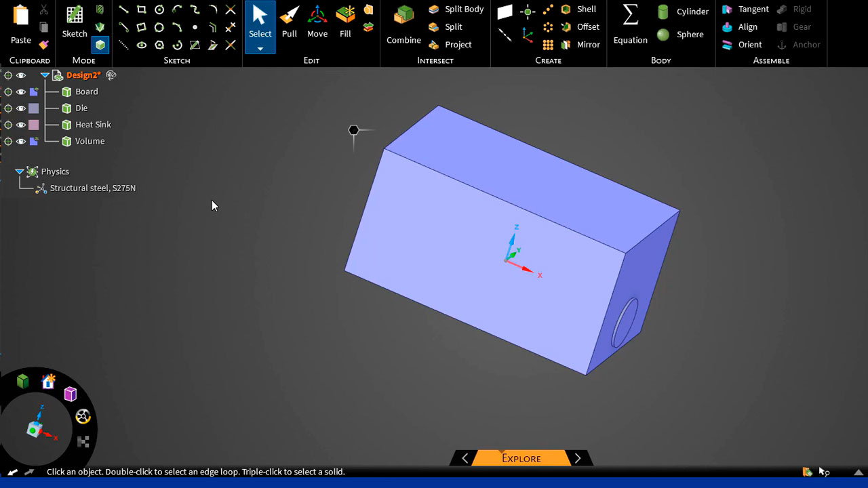Hide the Board body using eye icon
Image resolution: width=868 pixels, height=488 pixels.
tap(21, 91)
